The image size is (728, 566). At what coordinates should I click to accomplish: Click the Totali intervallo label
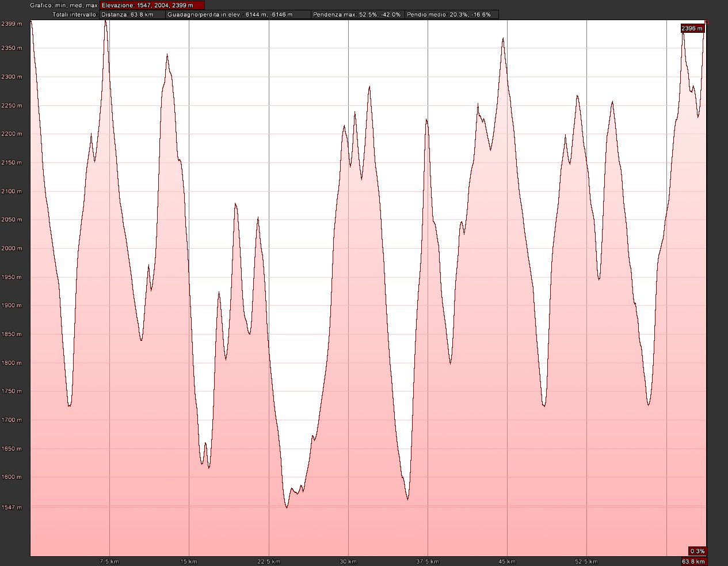click(x=75, y=14)
